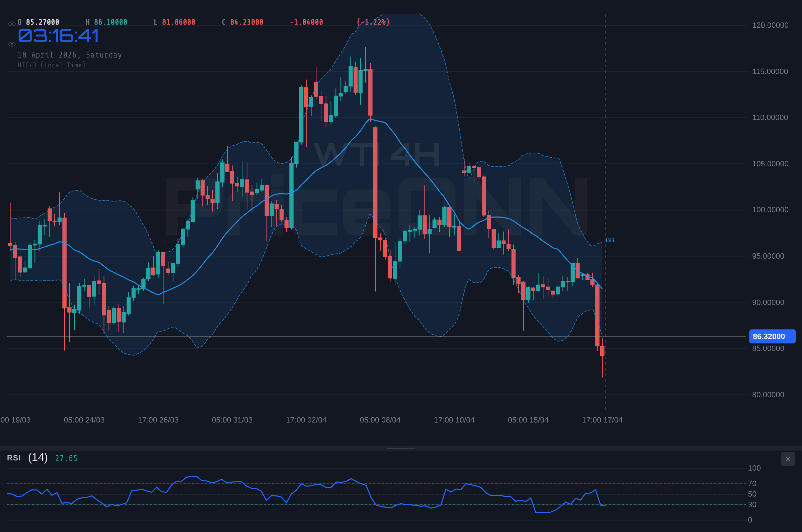This screenshot has width=802, height=532.
Task: Click the pane divider handle above RSI
Action: tap(401, 448)
